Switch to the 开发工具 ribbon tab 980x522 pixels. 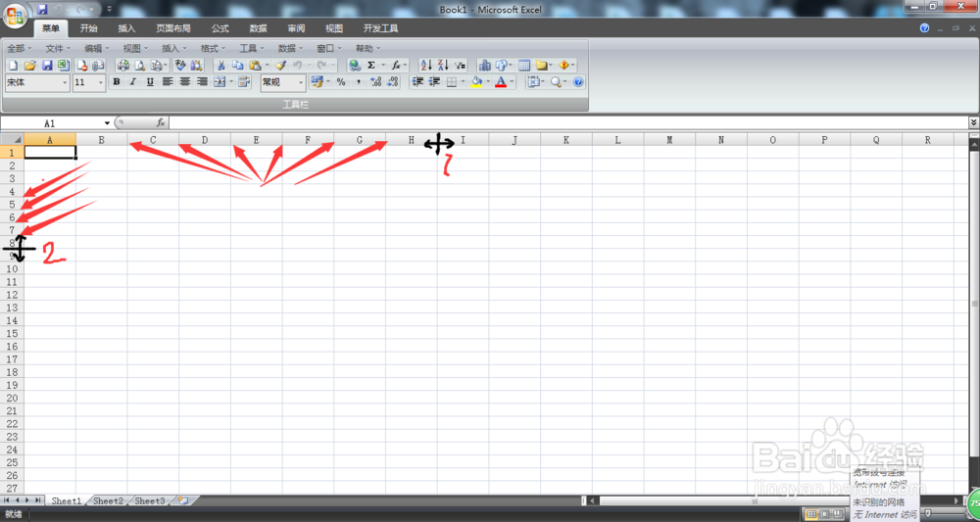pyautogui.click(x=380, y=28)
